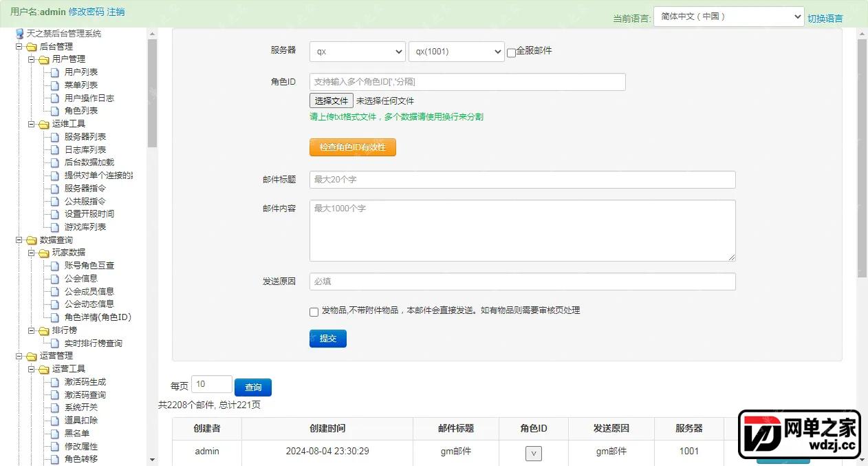Click the 选择文件 upload button

click(332, 100)
